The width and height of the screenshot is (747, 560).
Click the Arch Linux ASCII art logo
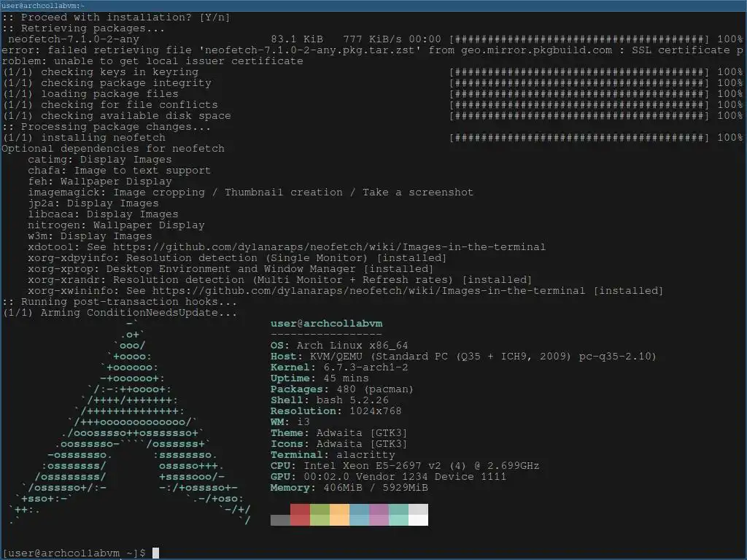click(128, 422)
